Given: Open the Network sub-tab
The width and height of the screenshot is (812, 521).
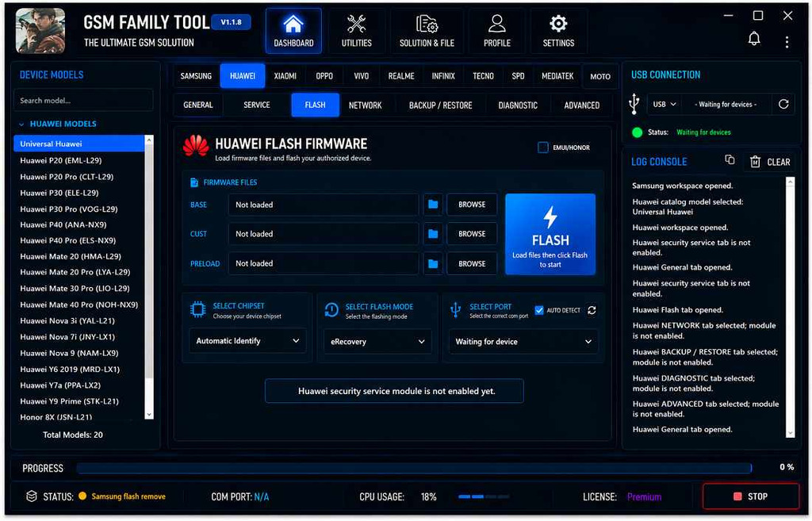Looking at the screenshot, I should click(365, 105).
